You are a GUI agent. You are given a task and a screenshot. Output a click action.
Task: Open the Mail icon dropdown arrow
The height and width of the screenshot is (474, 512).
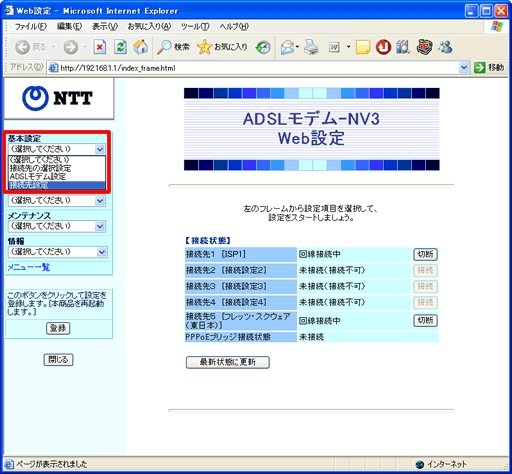pyautogui.click(x=297, y=47)
